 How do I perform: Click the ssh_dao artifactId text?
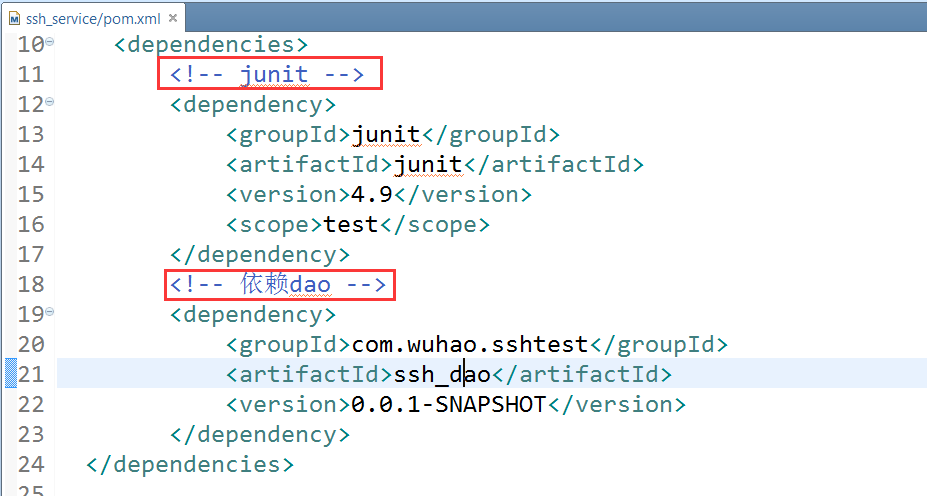pos(441,374)
